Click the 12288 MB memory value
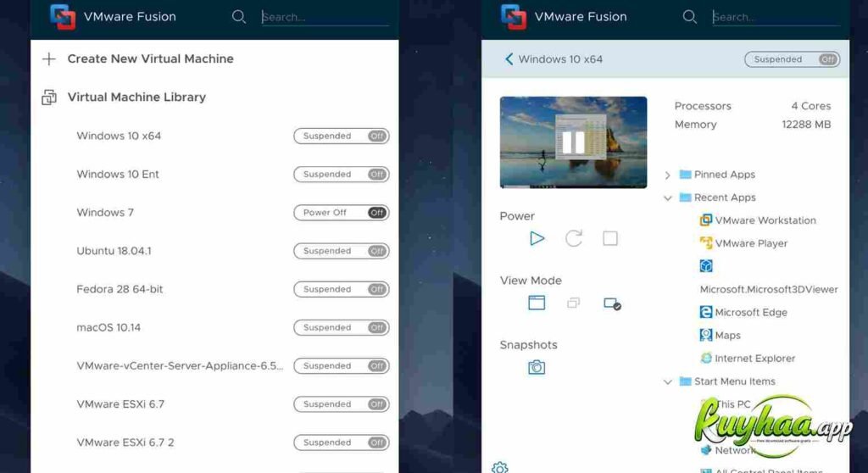The height and width of the screenshot is (473, 868). (x=806, y=124)
